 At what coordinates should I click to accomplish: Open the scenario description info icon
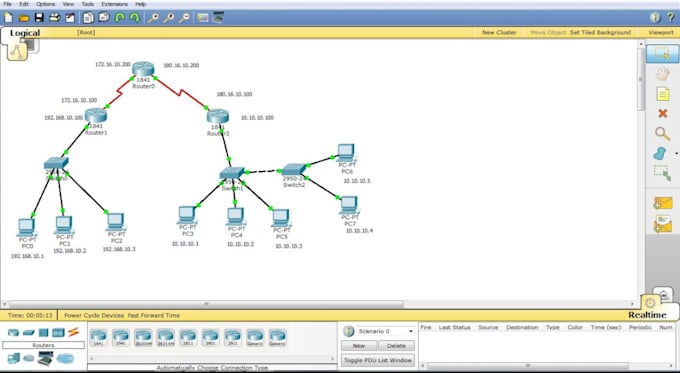348,331
